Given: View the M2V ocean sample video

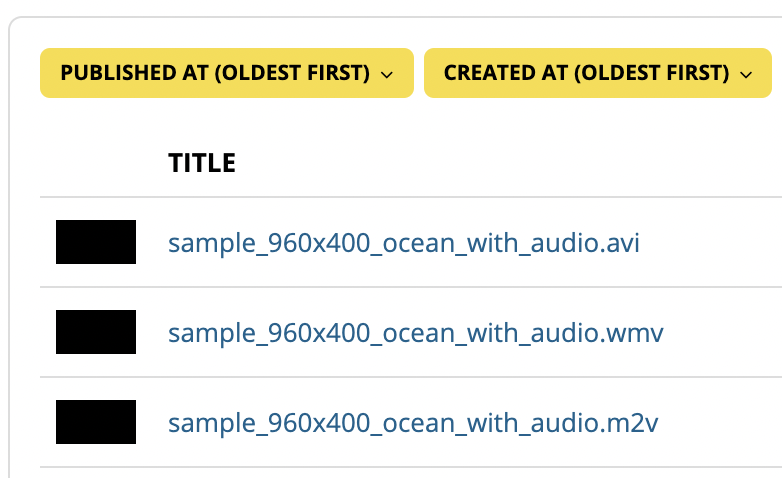Looking at the screenshot, I should pyautogui.click(x=413, y=423).
